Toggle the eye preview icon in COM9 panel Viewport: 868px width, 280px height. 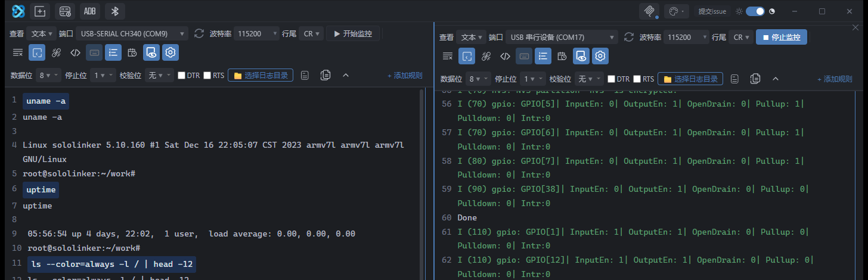151,52
